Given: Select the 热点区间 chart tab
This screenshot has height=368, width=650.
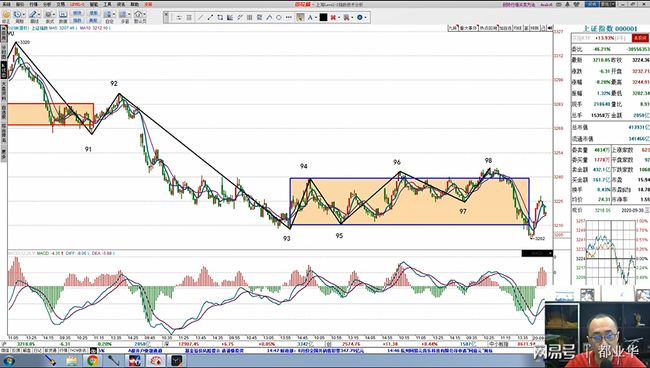Looking at the screenshot, I should [x=488, y=28].
